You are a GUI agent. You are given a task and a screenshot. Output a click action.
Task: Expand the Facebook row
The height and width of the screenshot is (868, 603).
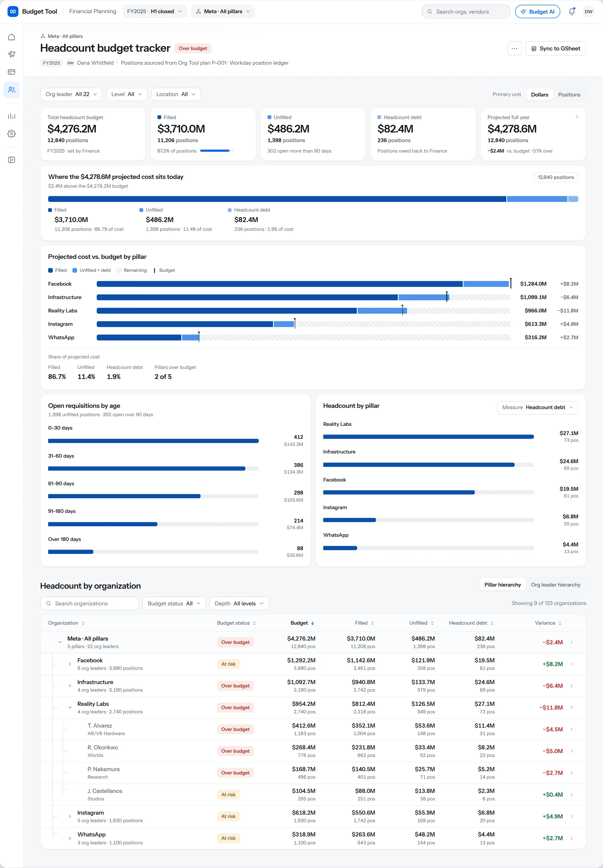[x=70, y=664]
